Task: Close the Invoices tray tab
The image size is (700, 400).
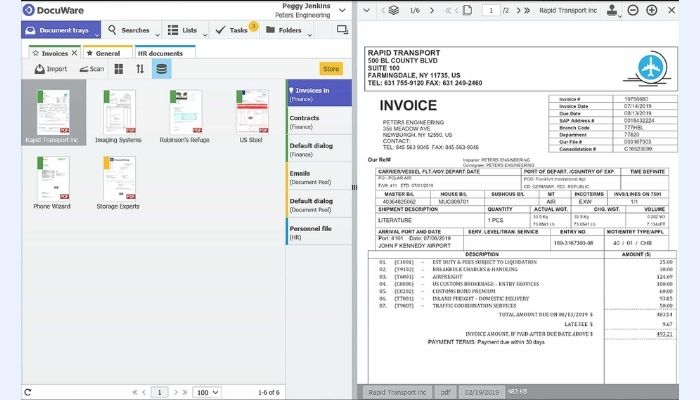Action: coord(74,53)
